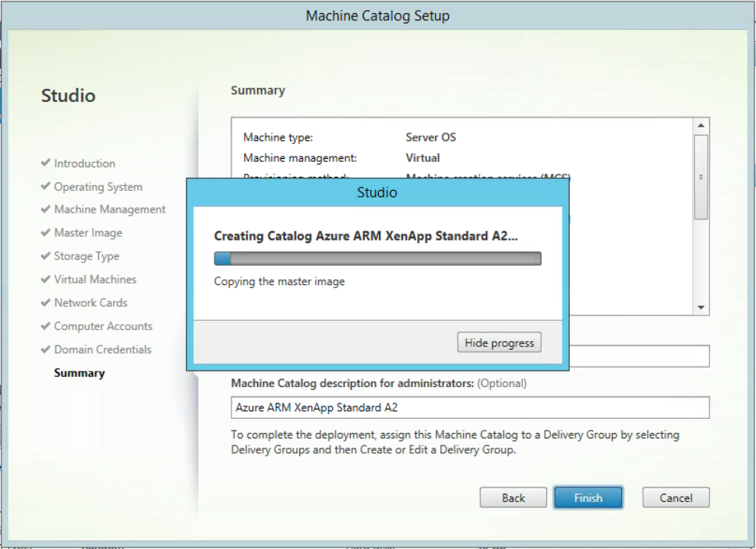Click the catalog creation progress bar
This screenshot has width=756, height=549.
(x=377, y=259)
